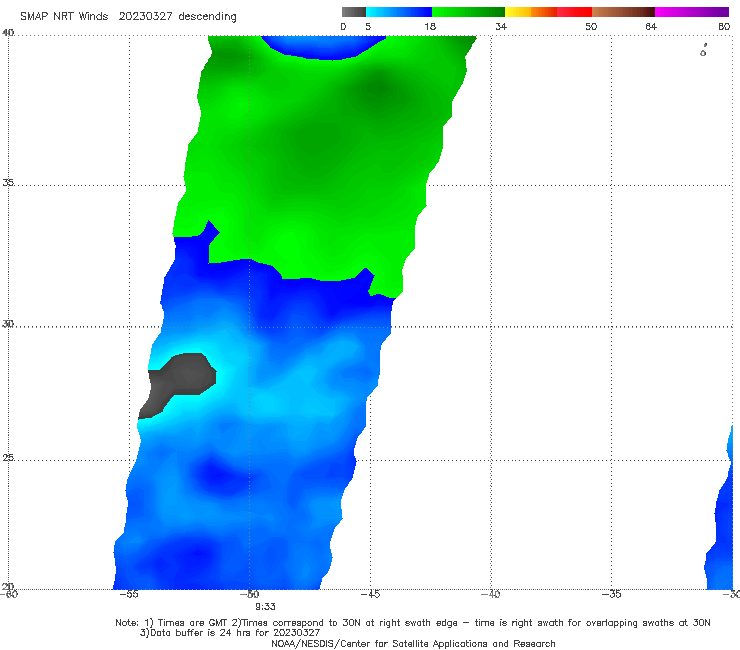Viewport: 740px width, 650px height.
Task: Click the 'SMAP NRT Winds 20230327 descending' title
Action: [x=128, y=16]
